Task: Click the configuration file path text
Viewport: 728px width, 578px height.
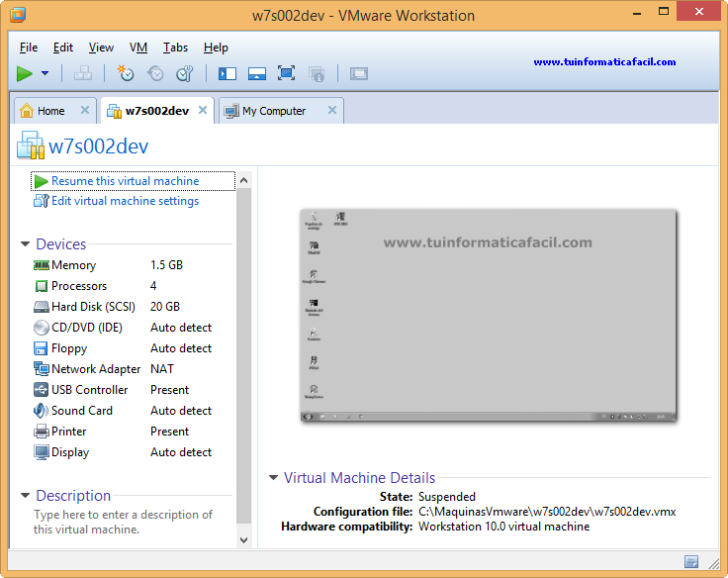Action: coord(547,512)
